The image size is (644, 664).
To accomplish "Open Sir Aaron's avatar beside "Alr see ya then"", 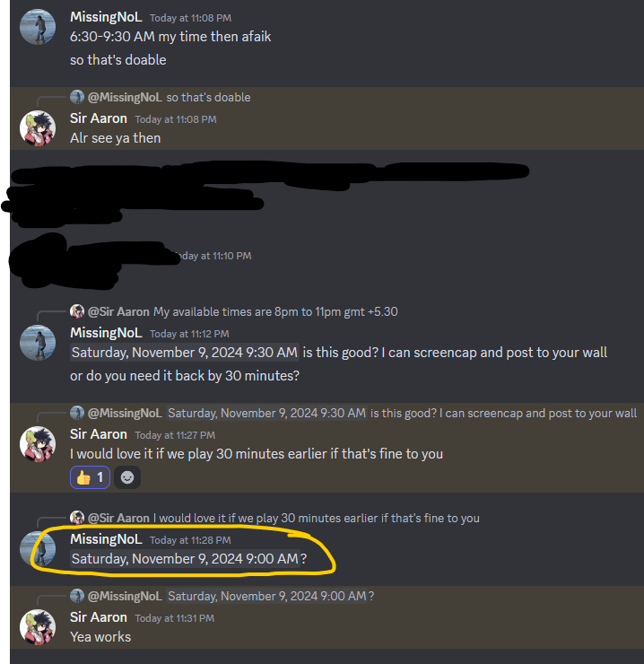I will 38,128.
